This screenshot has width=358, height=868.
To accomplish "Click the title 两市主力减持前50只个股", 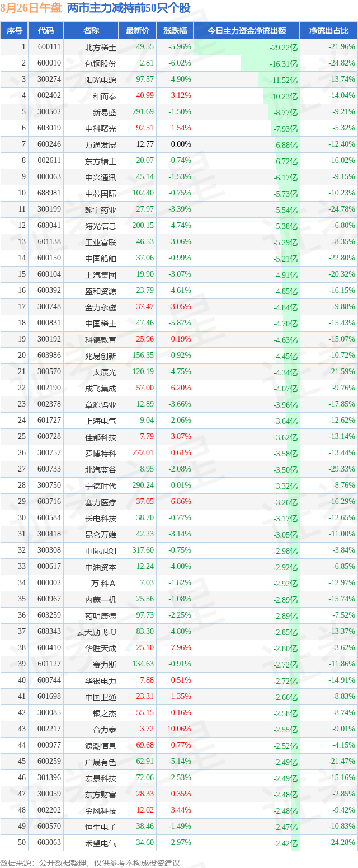I will point(128,8).
